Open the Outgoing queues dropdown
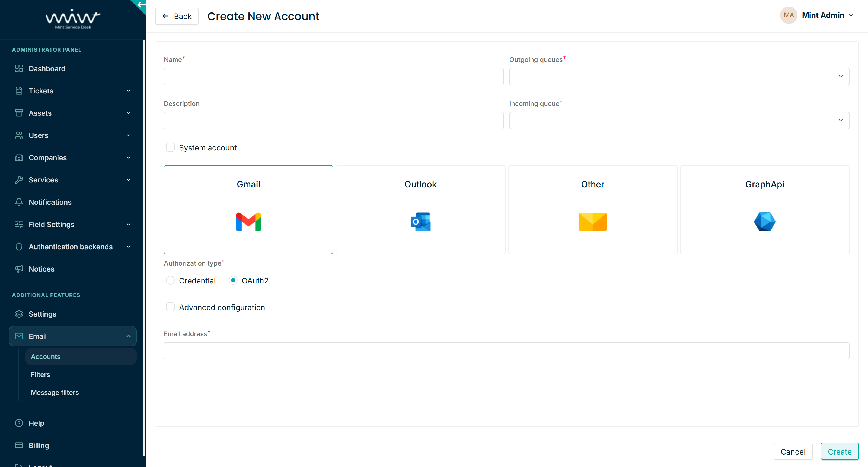The height and width of the screenshot is (467, 868). tap(679, 77)
